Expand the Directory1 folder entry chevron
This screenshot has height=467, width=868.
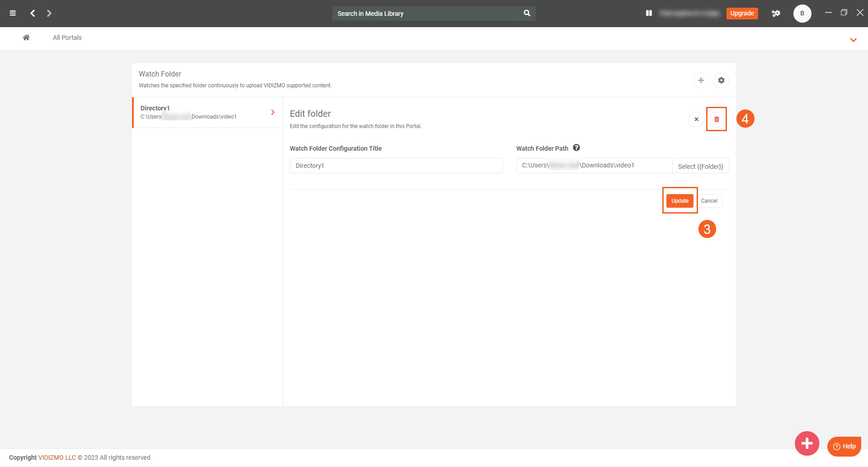[x=273, y=112]
